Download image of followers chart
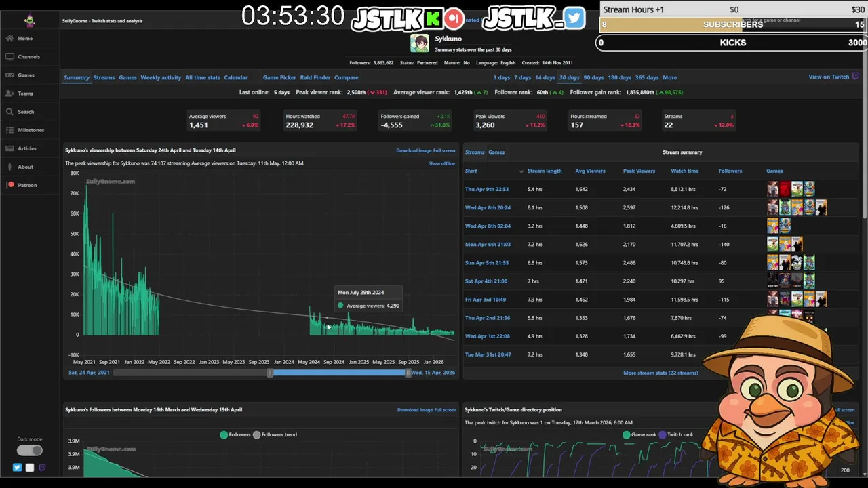 click(415, 410)
